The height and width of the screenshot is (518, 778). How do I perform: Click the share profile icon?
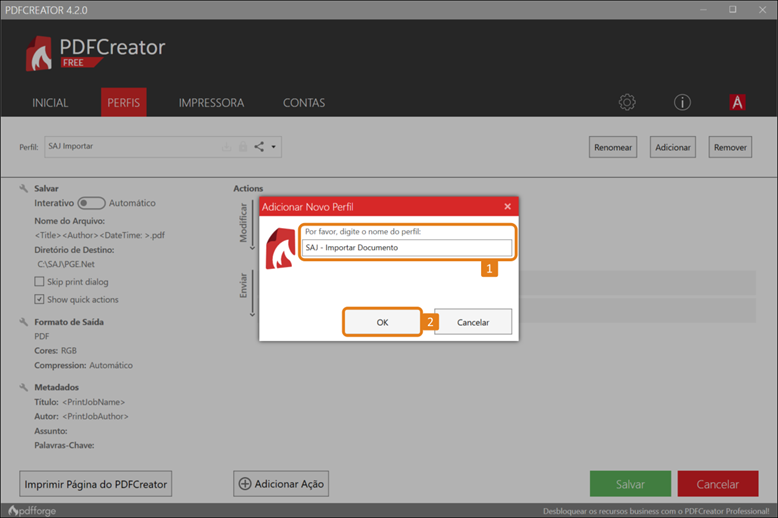point(259,147)
